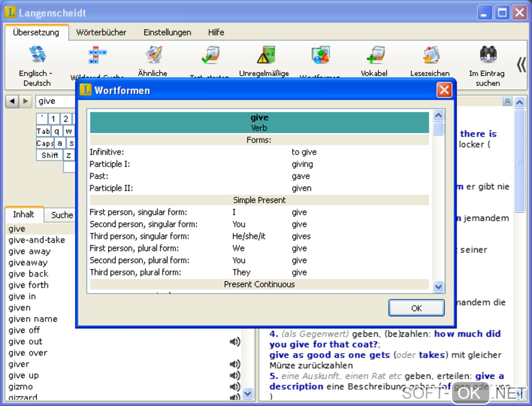Select given in the word list
The image size is (532, 406).
[20, 307]
